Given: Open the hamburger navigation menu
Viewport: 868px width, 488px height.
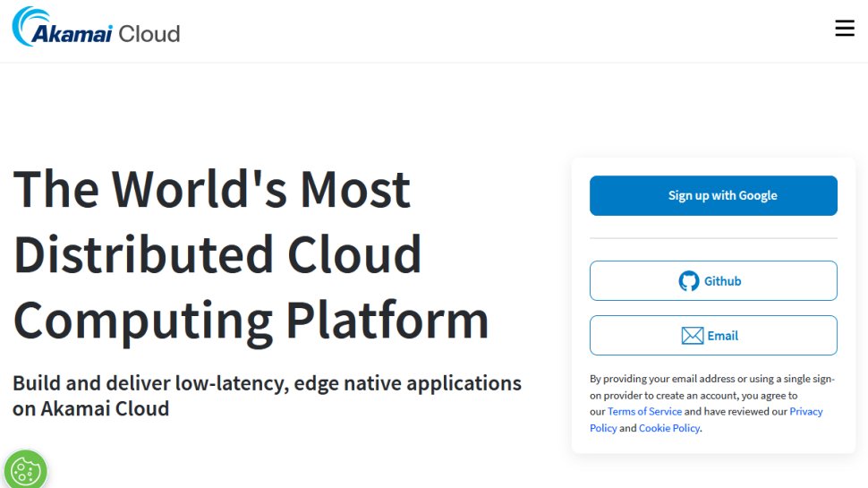Looking at the screenshot, I should click(845, 28).
